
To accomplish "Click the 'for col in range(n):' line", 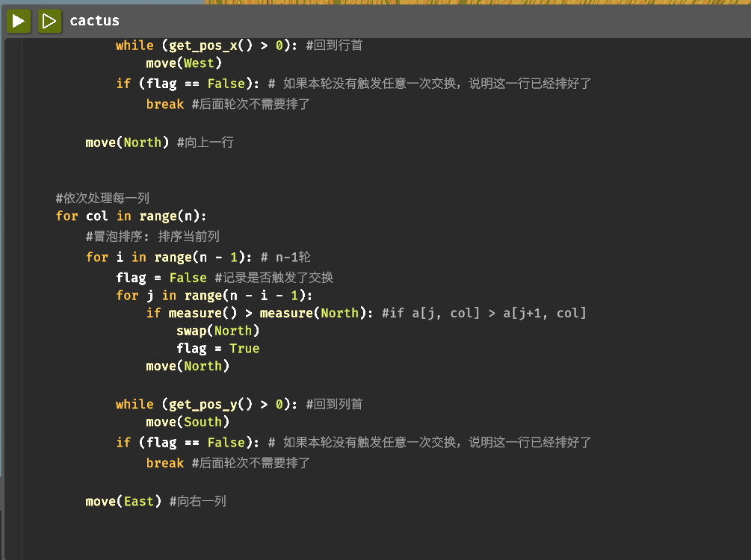I will click(131, 216).
